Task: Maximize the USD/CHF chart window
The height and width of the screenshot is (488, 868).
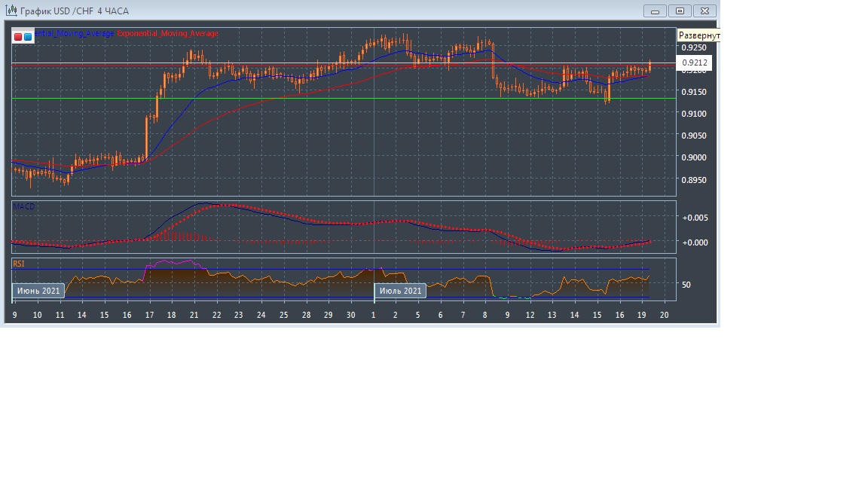Action: point(680,11)
